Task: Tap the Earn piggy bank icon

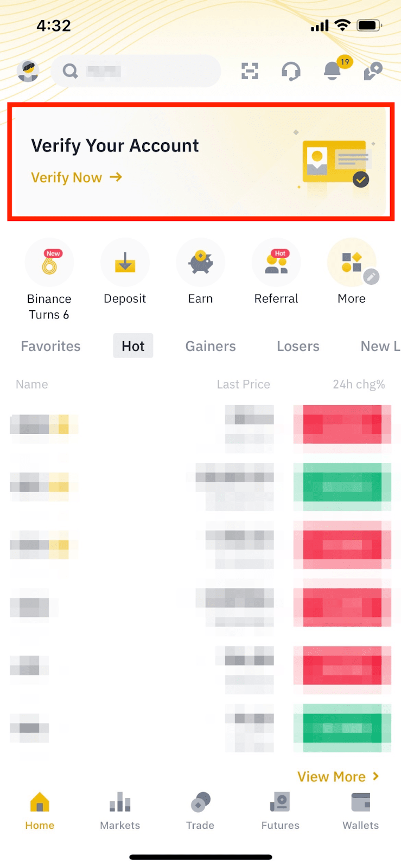Action: click(200, 263)
